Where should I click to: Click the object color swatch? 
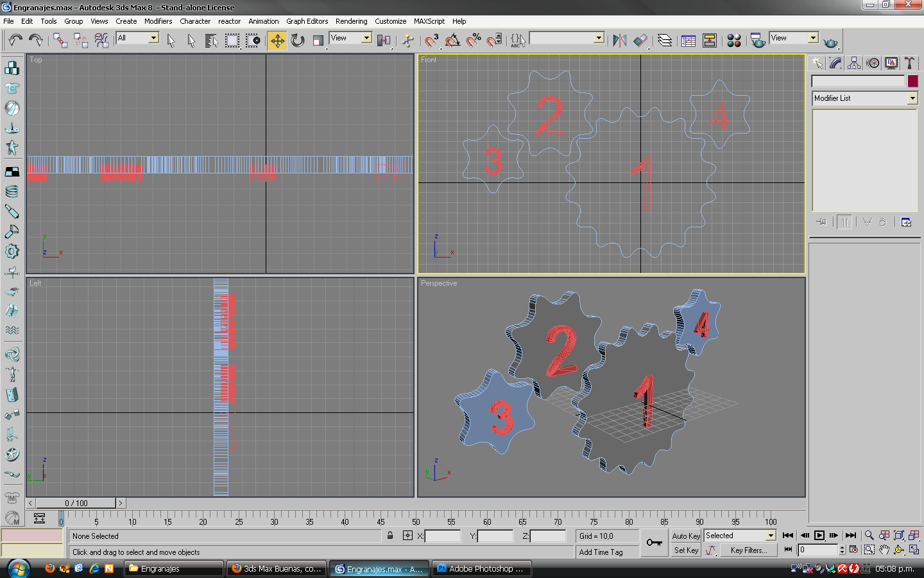912,81
